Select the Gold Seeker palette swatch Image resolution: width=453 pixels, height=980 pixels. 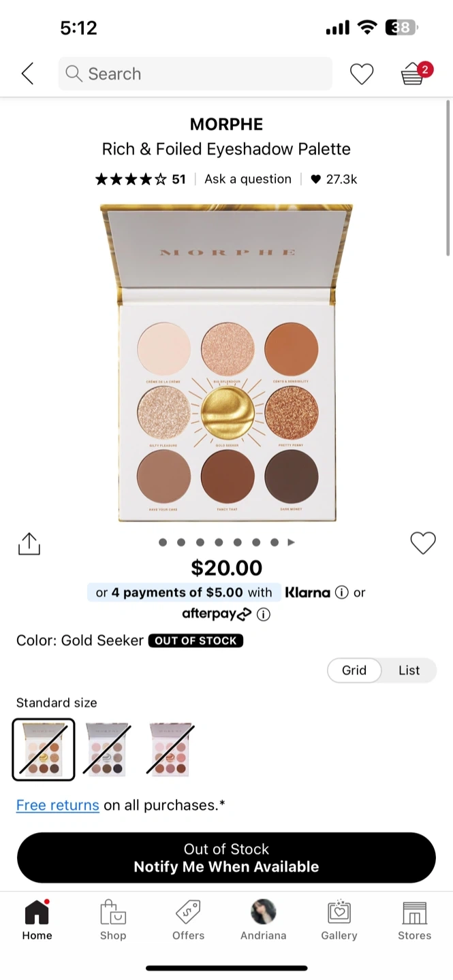coord(44,749)
